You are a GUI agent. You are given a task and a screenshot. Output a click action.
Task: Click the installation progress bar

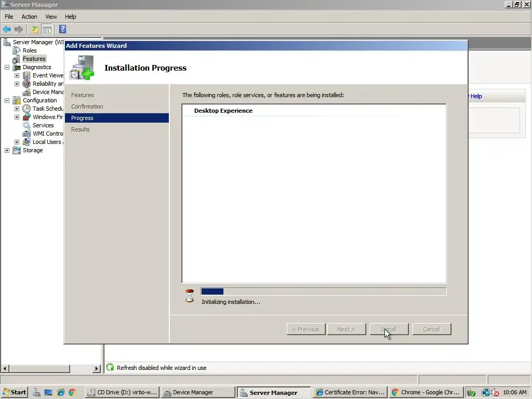click(x=323, y=291)
